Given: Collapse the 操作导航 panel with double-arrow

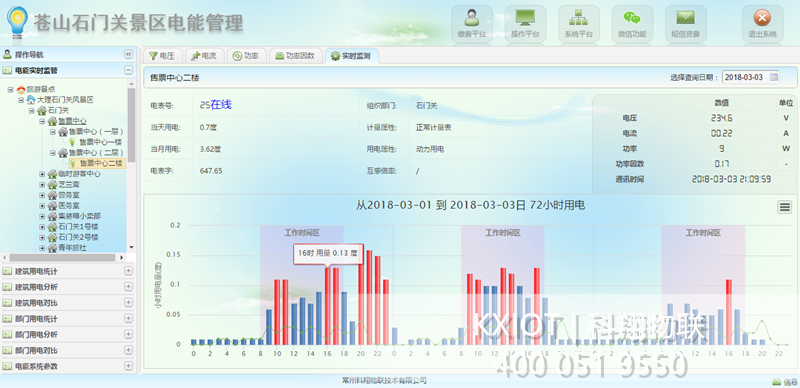Looking at the screenshot, I should click(128, 55).
